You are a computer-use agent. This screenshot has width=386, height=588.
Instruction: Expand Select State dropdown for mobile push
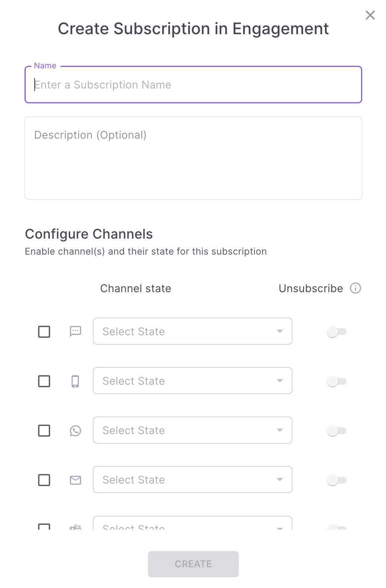click(192, 381)
